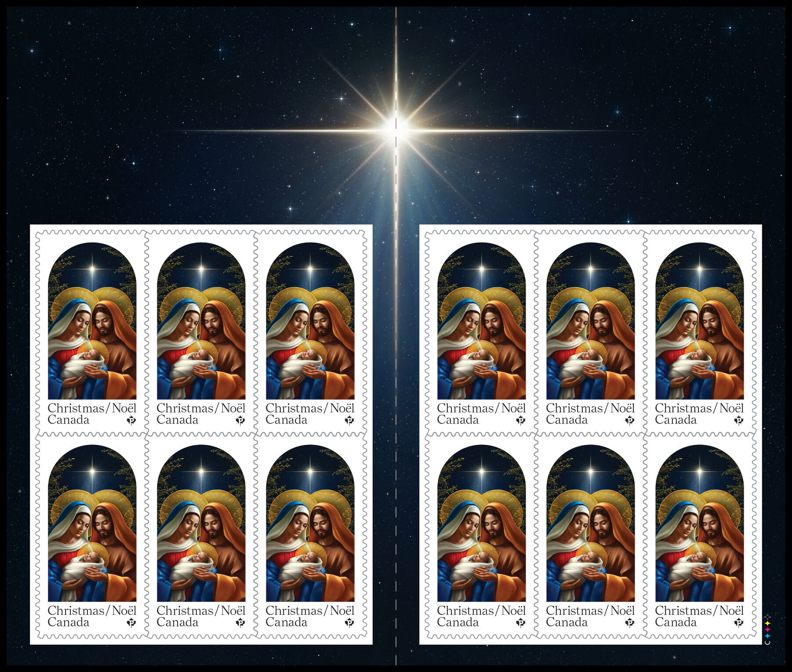The image size is (792, 672).
Task: Click "Christmas/Noël" text on left pane top-left stamp
Action: coord(92,408)
